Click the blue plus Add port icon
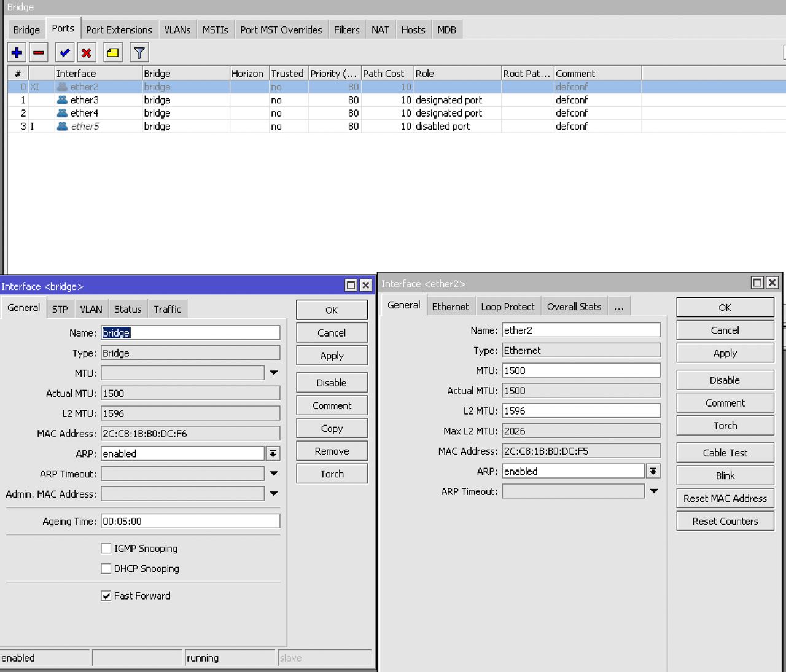Screen dimensions: 786x672 tap(17, 53)
